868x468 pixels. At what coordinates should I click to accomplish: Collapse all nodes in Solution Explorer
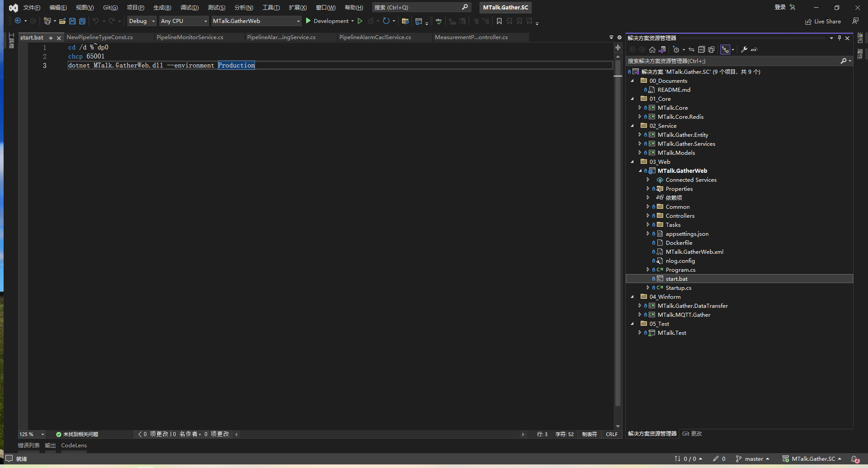tap(701, 49)
